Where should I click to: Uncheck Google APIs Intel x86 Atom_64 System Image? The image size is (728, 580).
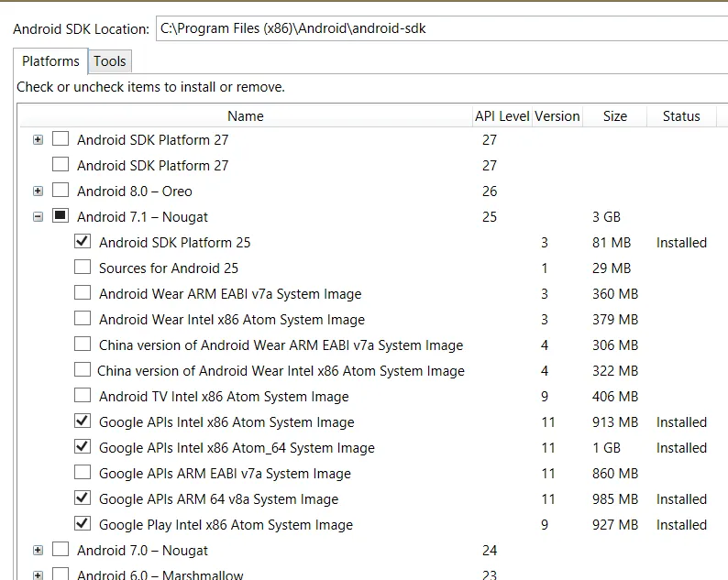click(83, 448)
